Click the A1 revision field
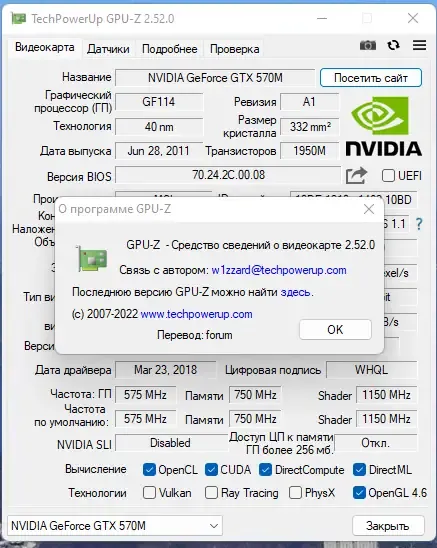Image resolution: width=437 pixels, height=548 pixels. [309, 102]
